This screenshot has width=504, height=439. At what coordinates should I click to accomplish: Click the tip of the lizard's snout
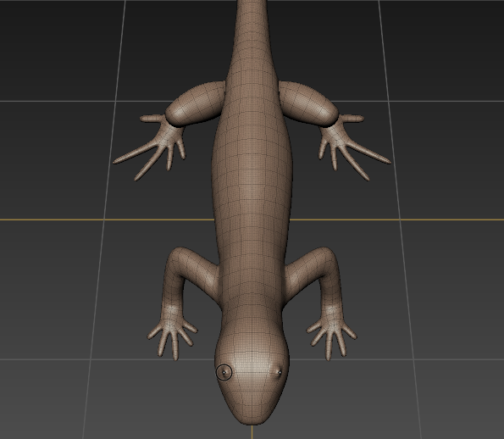click(x=252, y=419)
